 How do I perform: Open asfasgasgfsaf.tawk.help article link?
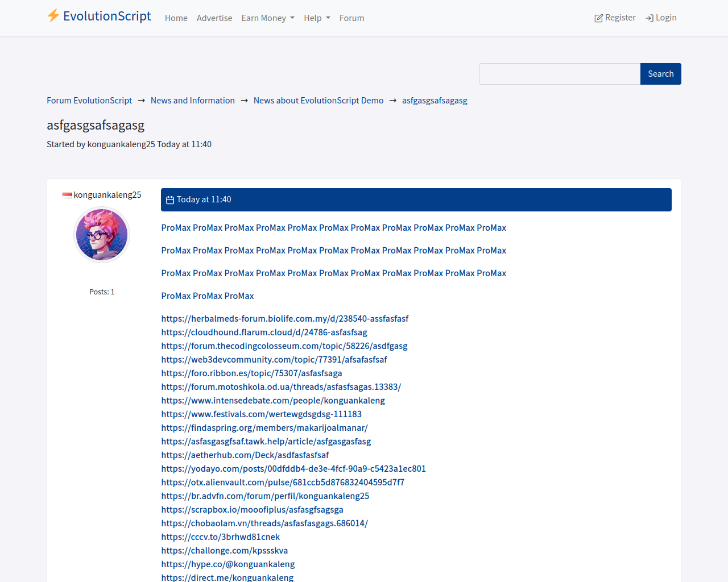click(266, 442)
